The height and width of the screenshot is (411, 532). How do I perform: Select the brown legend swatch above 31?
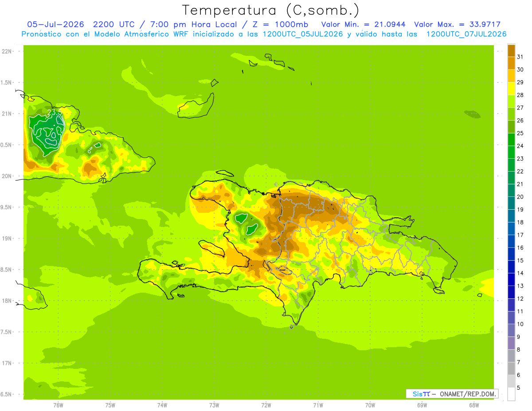[512, 51]
